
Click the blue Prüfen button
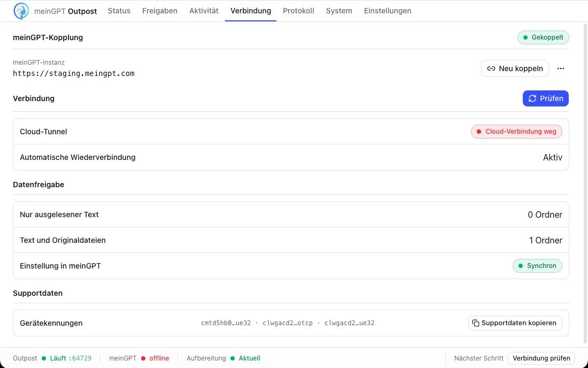(546, 98)
